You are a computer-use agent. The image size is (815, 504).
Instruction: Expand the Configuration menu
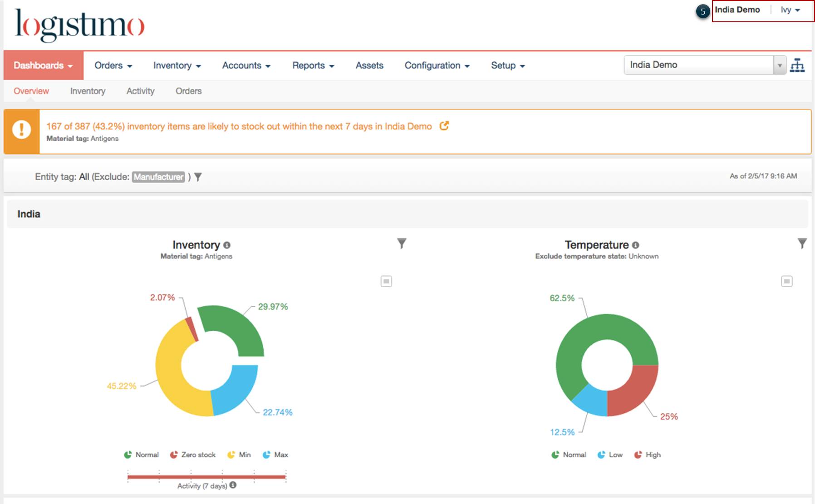(437, 65)
